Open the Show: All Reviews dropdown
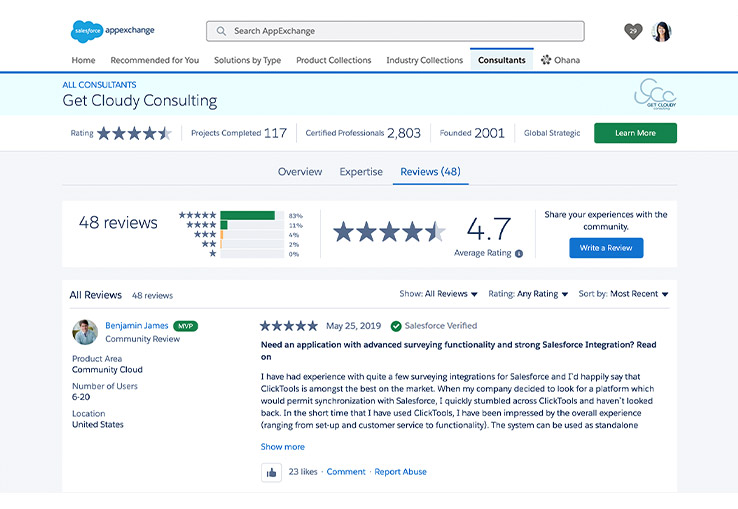 tap(438, 294)
